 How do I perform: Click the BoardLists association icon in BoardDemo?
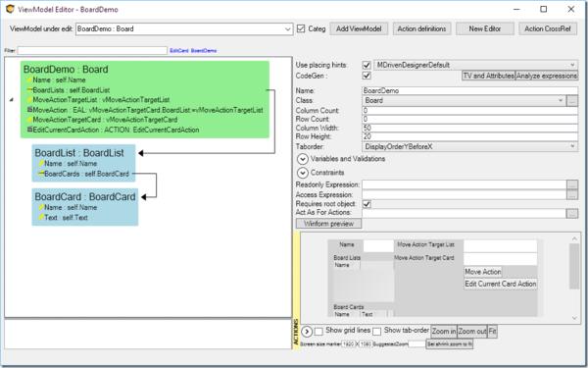pos(29,89)
